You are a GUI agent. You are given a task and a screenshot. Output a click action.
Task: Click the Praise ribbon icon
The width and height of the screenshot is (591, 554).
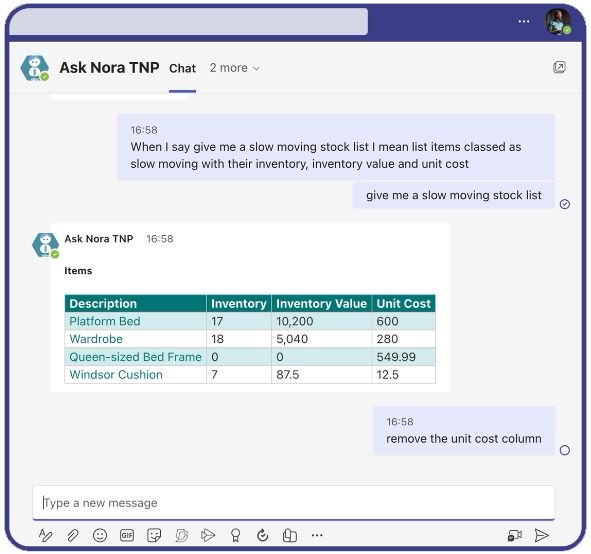click(236, 535)
